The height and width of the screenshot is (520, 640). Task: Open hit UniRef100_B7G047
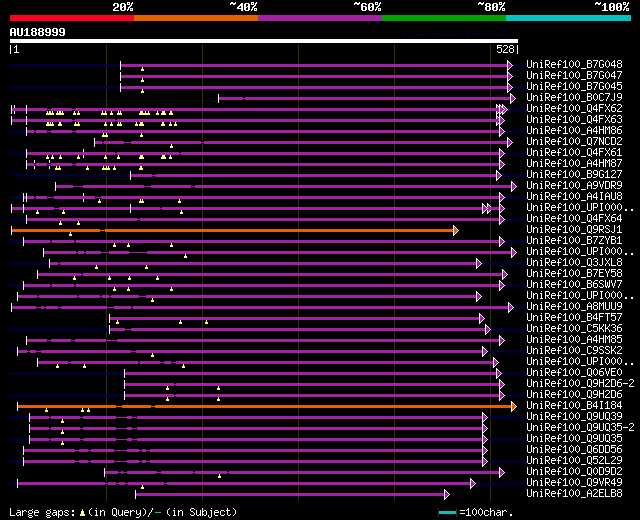(x=574, y=76)
